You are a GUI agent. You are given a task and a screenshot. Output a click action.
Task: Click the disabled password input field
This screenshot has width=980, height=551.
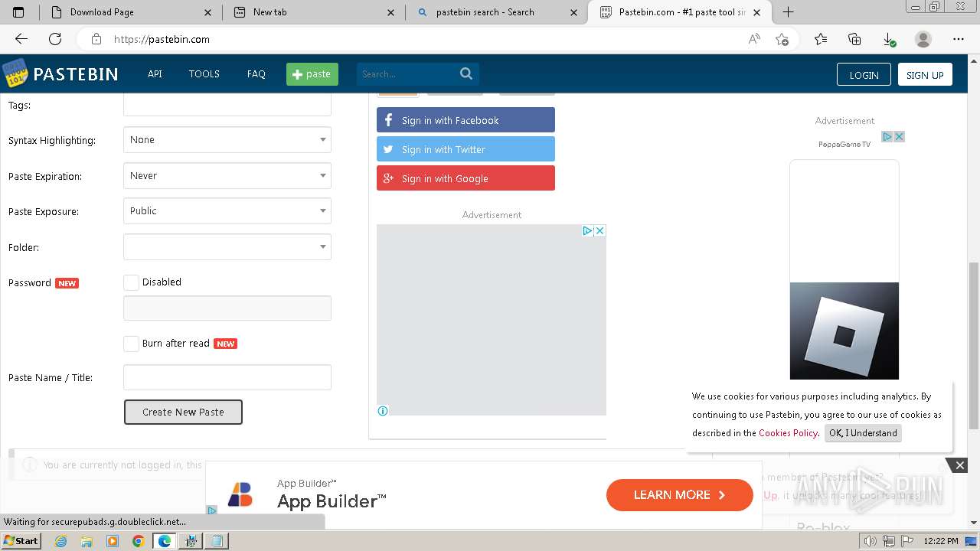pyautogui.click(x=227, y=308)
